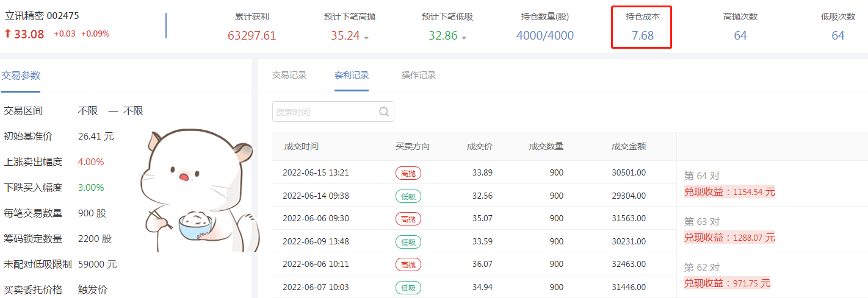This screenshot has height=298, width=868.
Task: Click the 初始基准价 value 26.41 元
Action: 96,137
